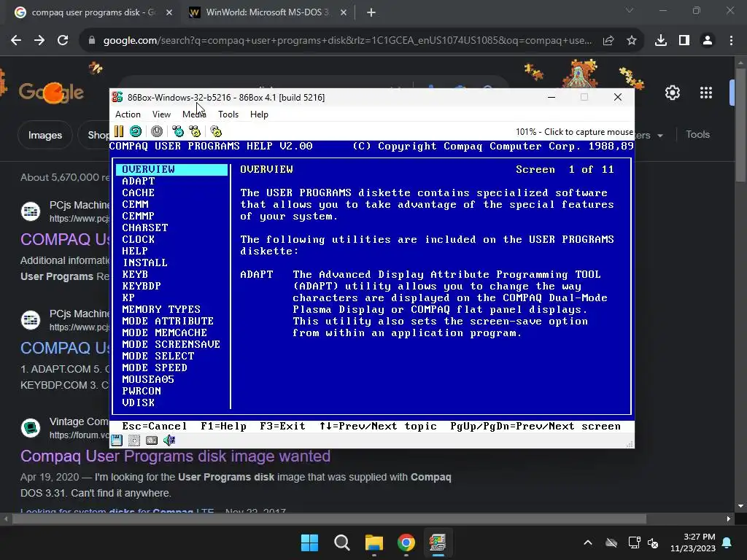Open notification bell in taskbar
The image size is (747, 560).
click(x=727, y=542)
